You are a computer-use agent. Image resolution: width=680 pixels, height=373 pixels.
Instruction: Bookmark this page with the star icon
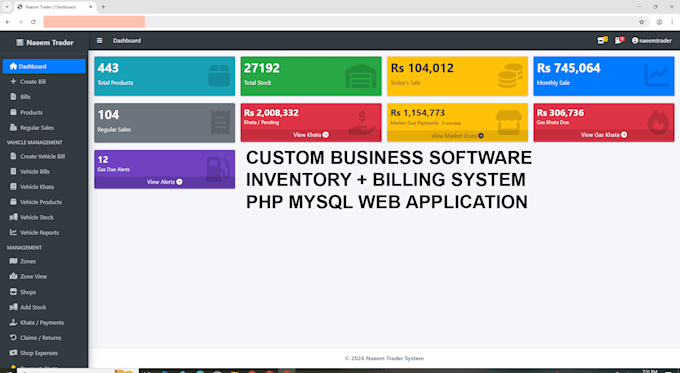641,22
